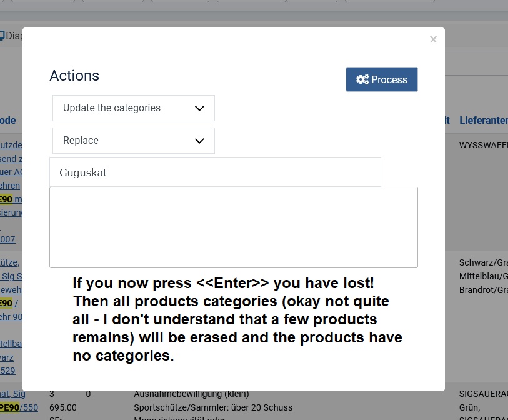Image resolution: width=508 pixels, height=420 pixels.
Task: Click the Actions dialog heading
Action: coord(74,76)
